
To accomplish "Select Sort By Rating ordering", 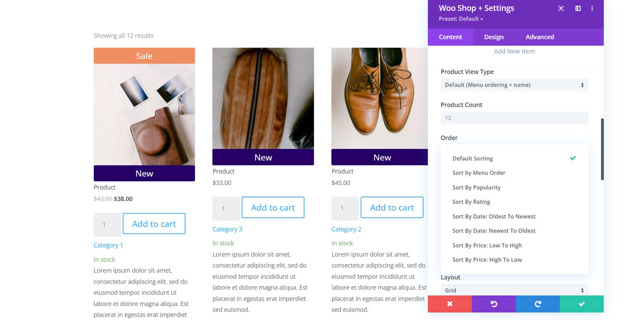I will (471, 202).
